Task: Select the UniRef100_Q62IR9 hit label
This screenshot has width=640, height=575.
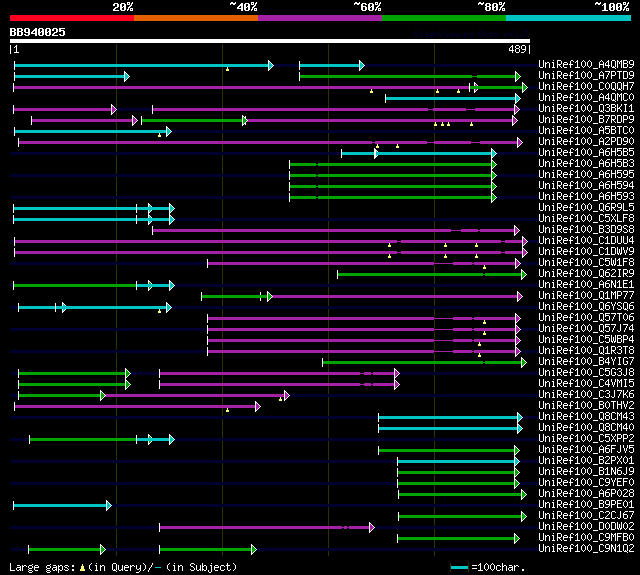Action: tap(586, 274)
